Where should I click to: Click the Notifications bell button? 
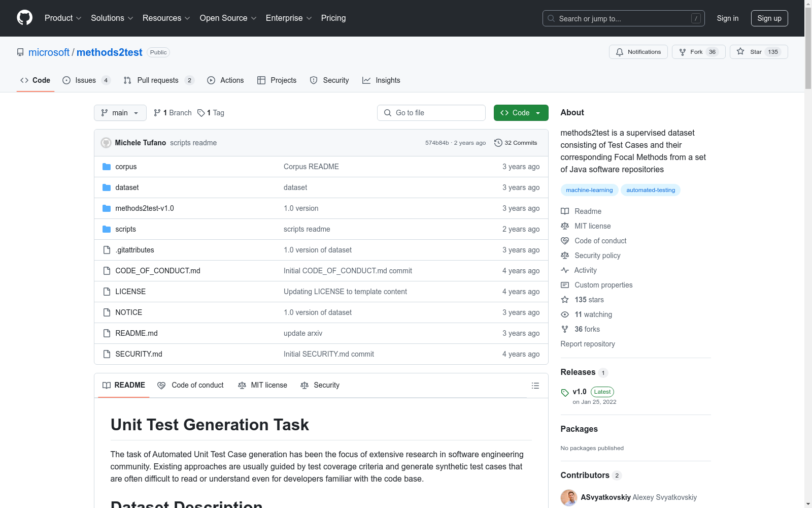point(638,52)
